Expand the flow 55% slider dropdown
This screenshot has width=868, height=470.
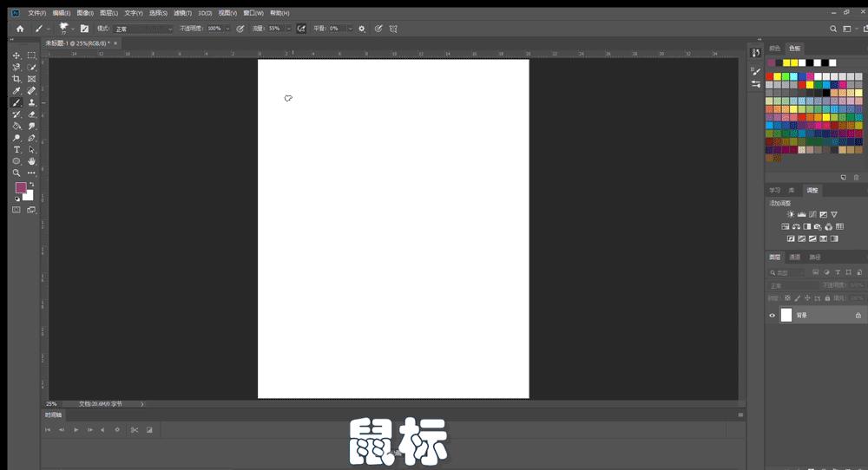(288, 29)
